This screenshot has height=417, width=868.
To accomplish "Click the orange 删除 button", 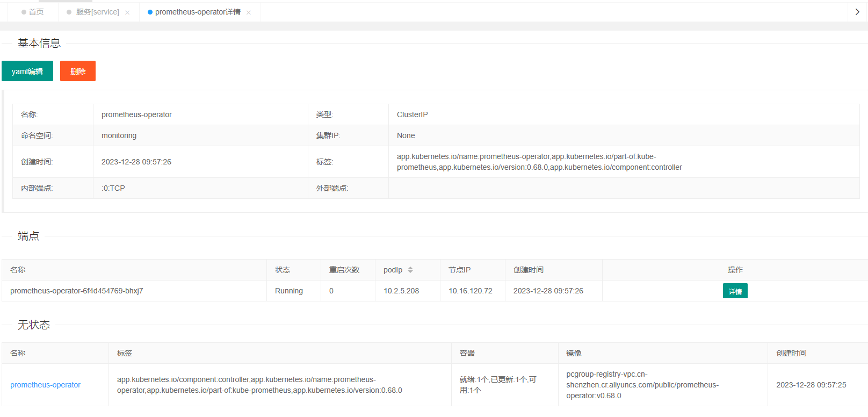I will click(x=78, y=71).
